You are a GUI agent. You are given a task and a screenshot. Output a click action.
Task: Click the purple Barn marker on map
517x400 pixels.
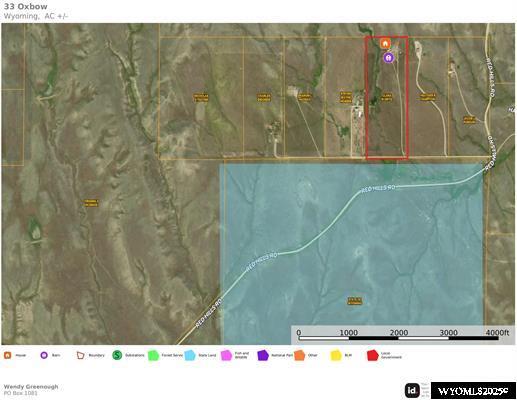point(388,58)
